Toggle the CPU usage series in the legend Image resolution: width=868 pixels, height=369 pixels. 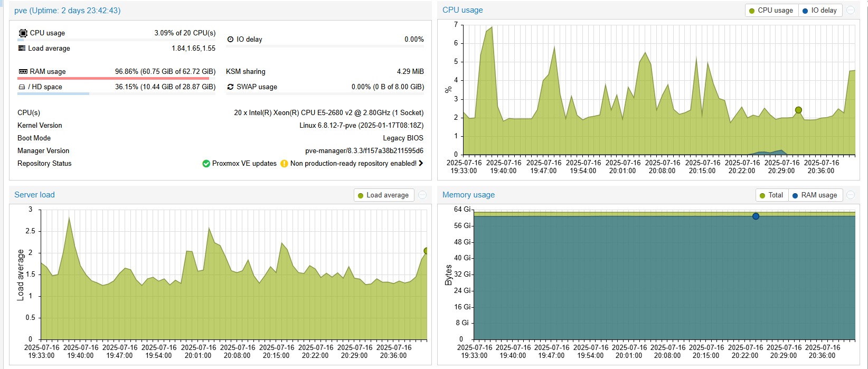point(771,11)
